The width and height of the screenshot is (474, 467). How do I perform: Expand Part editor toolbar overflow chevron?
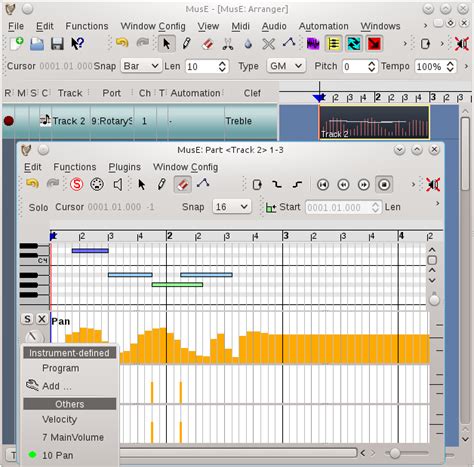413,184
